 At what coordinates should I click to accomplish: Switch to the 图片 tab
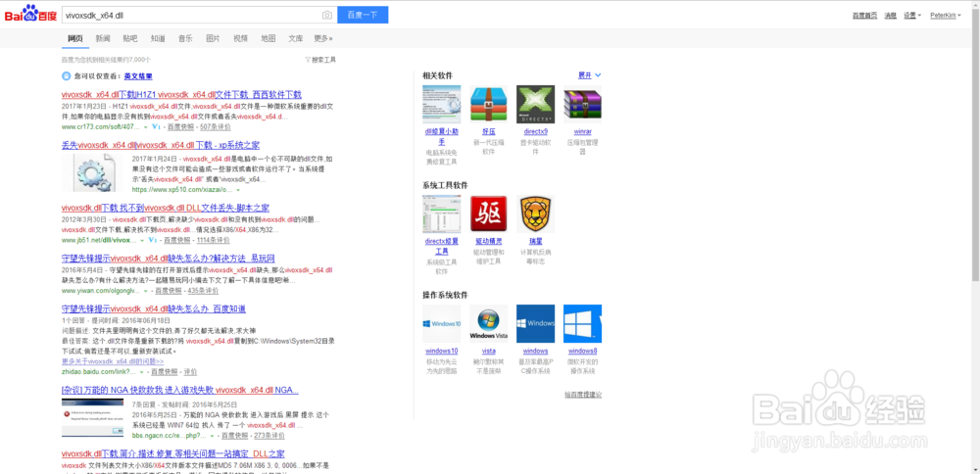click(213, 38)
